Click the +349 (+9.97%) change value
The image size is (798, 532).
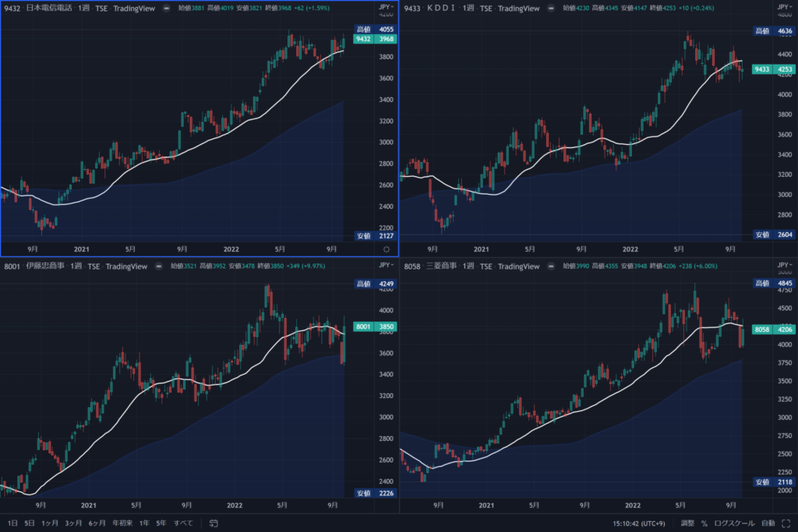pyautogui.click(x=305, y=266)
